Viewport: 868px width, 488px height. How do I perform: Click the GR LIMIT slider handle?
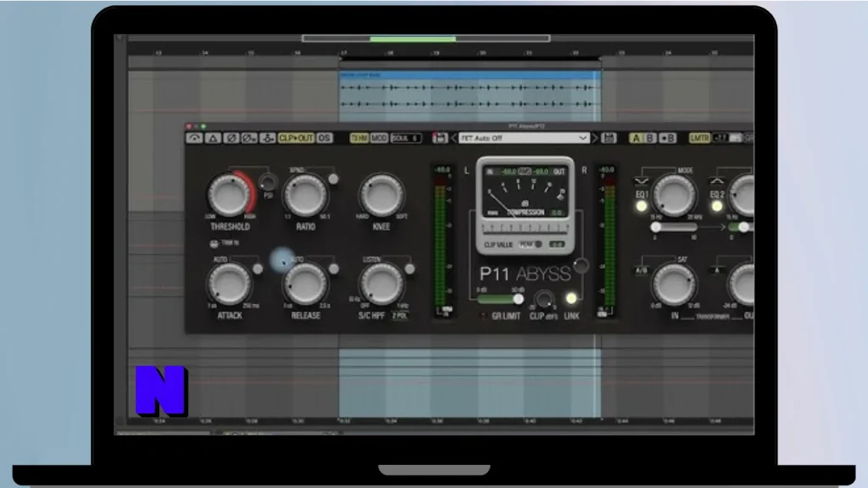tap(518, 299)
